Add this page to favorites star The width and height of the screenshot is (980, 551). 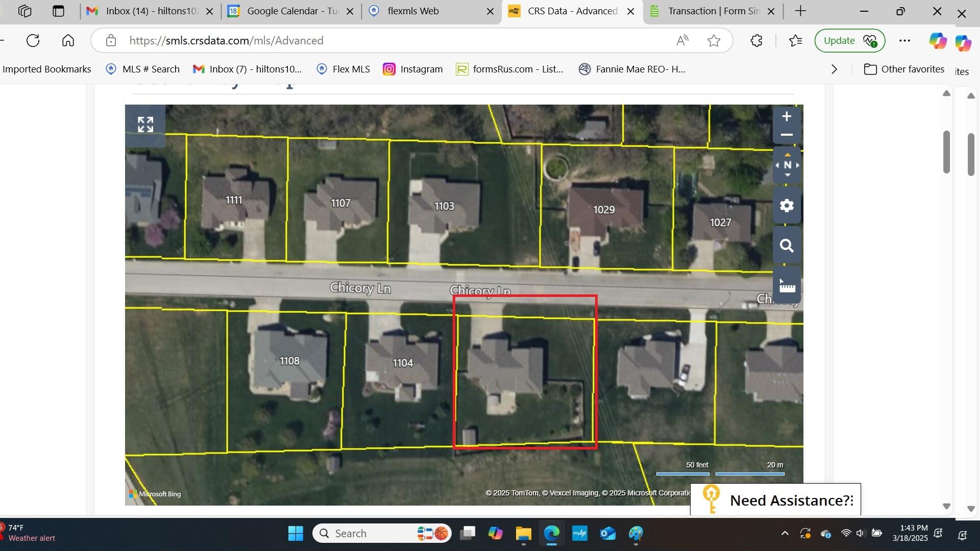click(714, 41)
